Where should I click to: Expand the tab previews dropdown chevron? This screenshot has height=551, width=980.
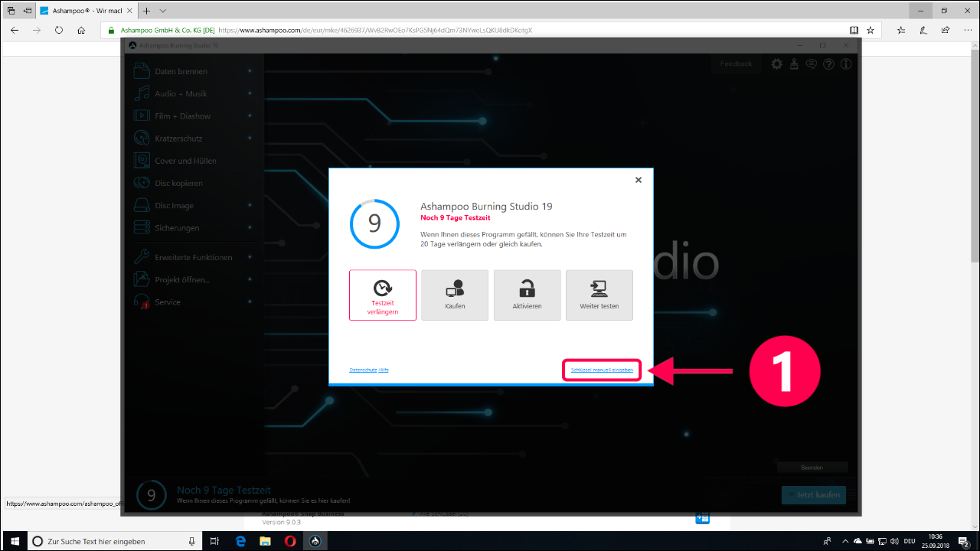coord(162,11)
